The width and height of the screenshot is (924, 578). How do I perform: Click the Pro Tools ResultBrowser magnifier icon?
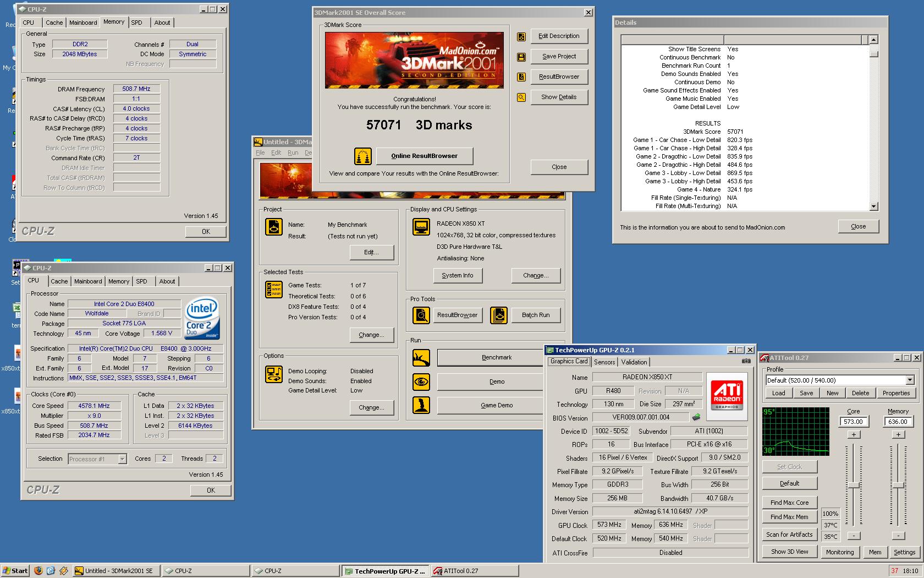pyautogui.click(x=421, y=315)
